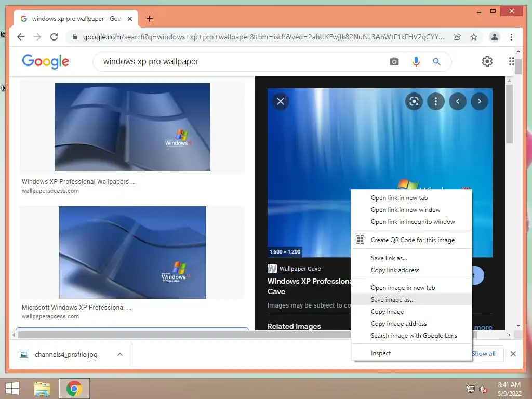Choose 'Open link in incognito window'
Screen dimensions: 532x399
pyautogui.click(x=411, y=222)
